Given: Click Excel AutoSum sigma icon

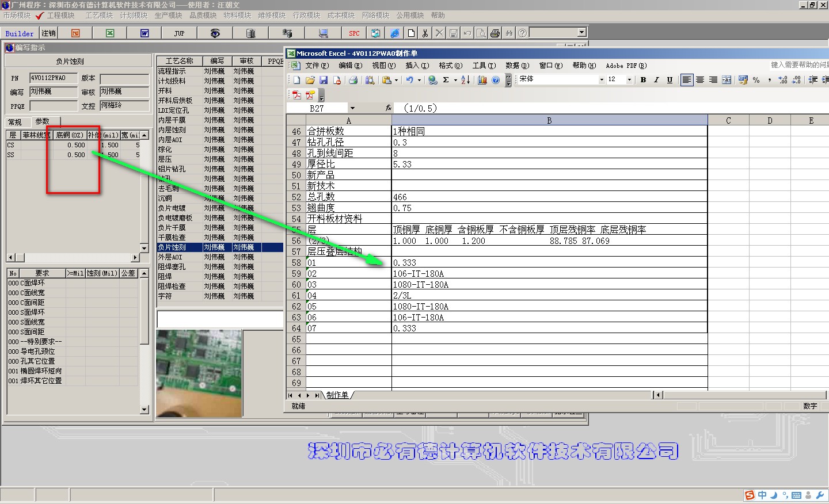Looking at the screenshot, I should click(x=446, y=80).
